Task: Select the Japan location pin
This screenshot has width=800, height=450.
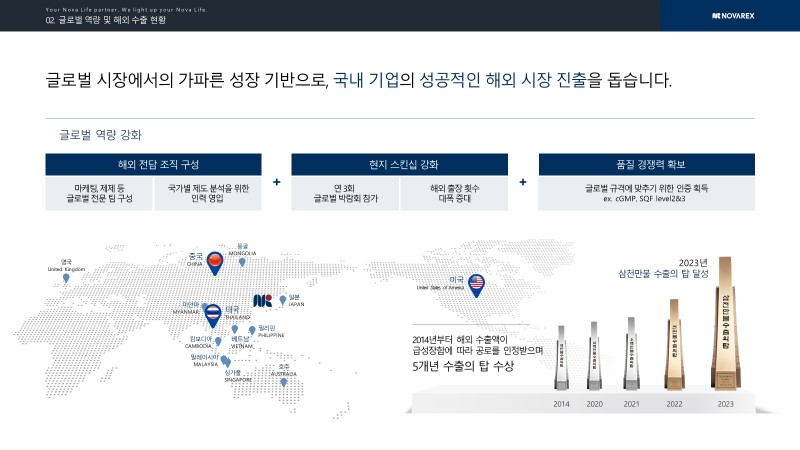Action: pyautogui.click(x=283, y=299)
